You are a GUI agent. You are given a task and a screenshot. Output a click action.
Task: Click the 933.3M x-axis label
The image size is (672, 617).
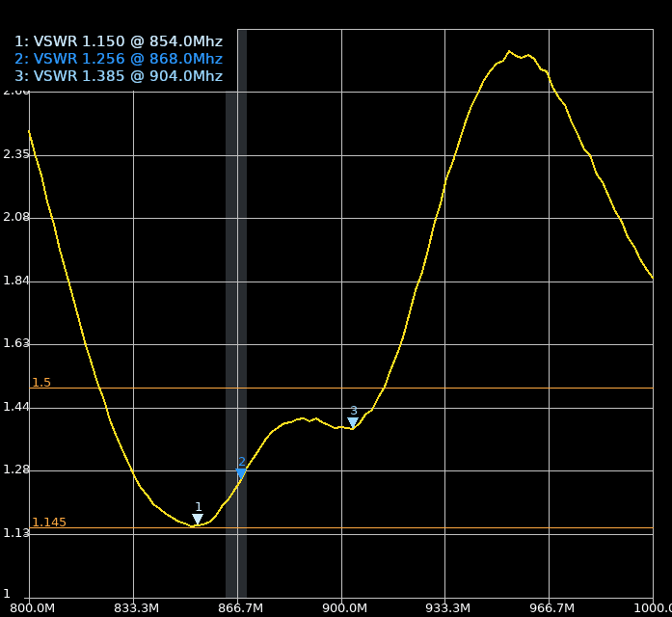(x=447, y=608)
